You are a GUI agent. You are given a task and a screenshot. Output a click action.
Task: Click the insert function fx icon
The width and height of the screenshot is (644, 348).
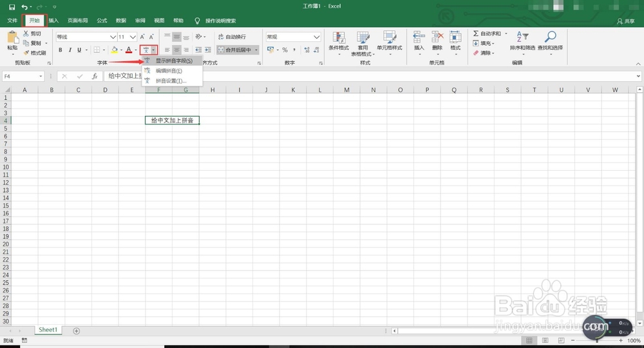click(x=95, y=76)
